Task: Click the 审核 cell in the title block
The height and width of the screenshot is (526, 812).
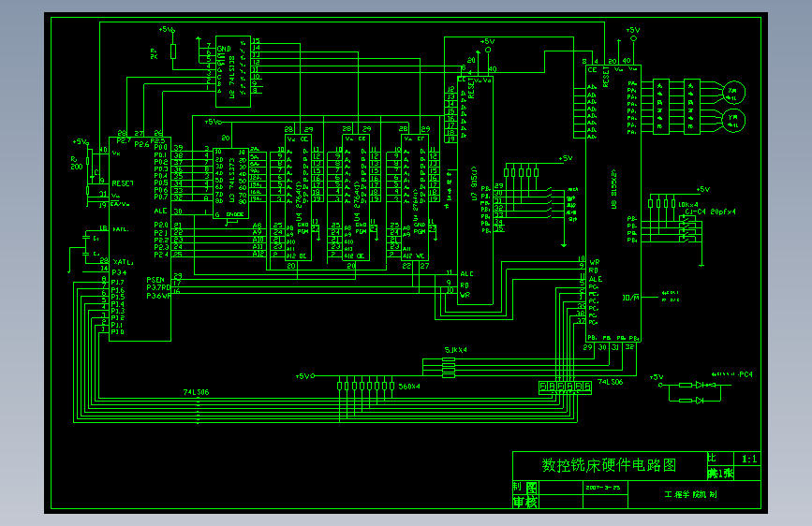Action: [x=525, y=502]
